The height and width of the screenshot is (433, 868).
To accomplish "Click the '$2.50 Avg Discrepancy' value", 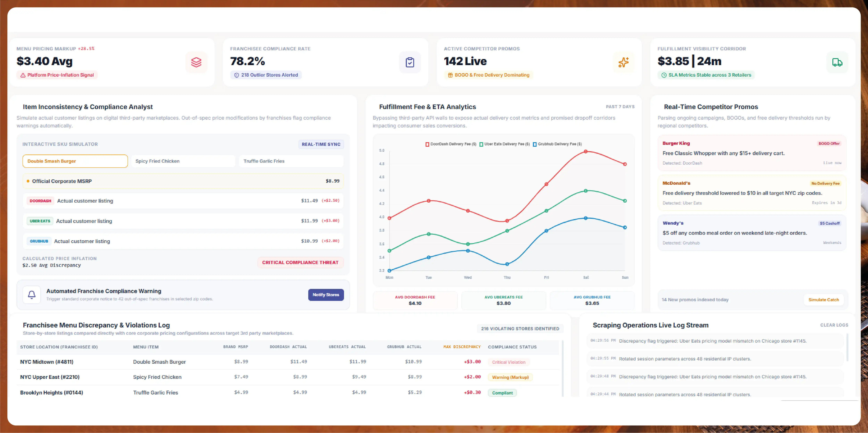I will (52, 265).
